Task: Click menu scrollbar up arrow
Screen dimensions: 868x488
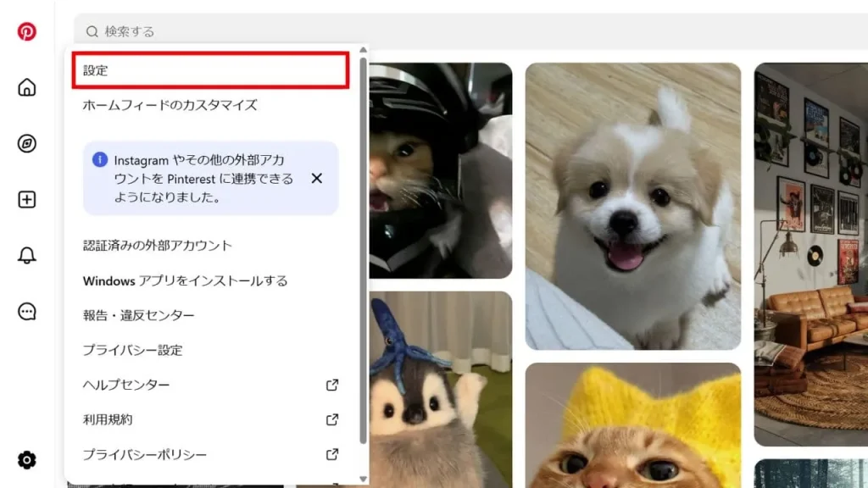Action: tap(363, 50)
